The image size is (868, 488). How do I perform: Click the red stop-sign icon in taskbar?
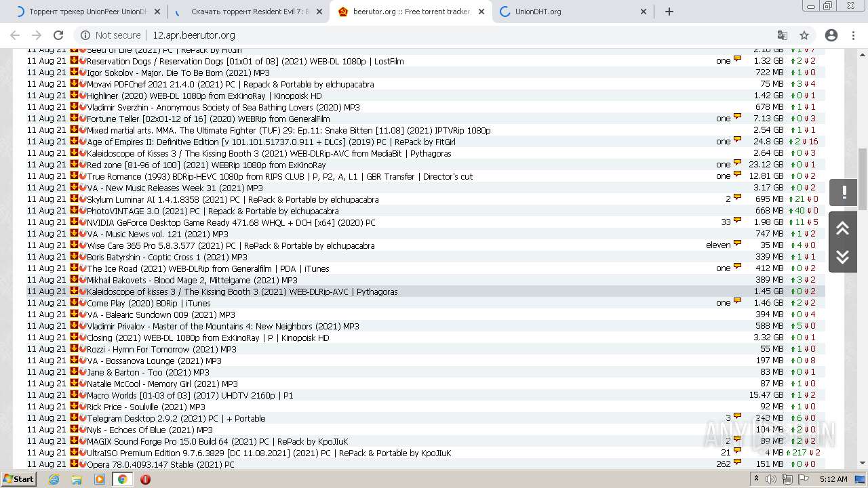pos(145,479)
